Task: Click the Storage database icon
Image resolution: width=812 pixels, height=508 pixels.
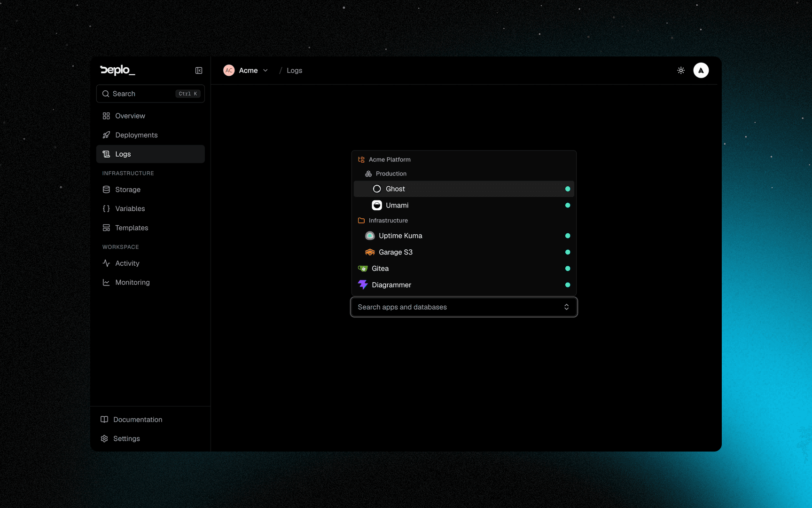Action: point(106,190)
